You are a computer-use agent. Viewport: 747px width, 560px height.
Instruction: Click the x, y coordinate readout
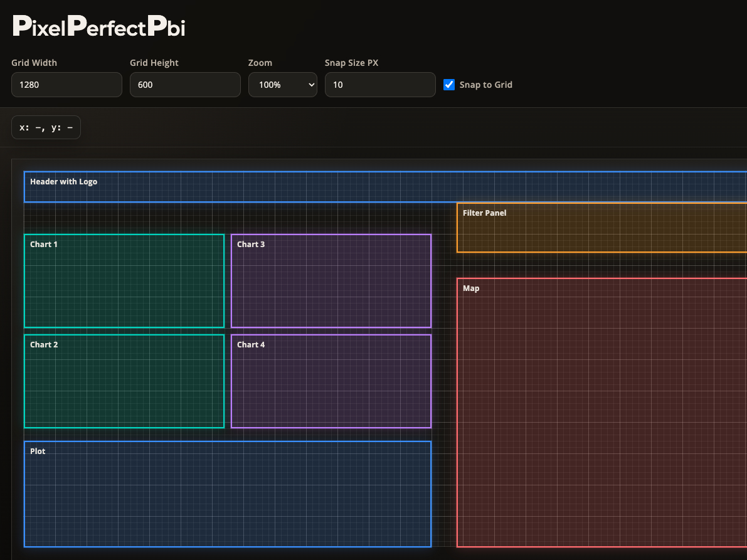(x=46, y=128)
